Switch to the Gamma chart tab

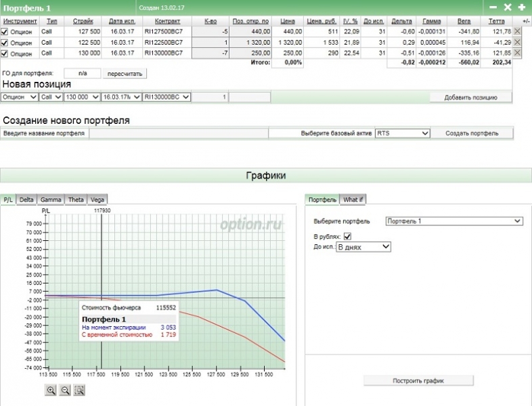click(x=51, y=200)
